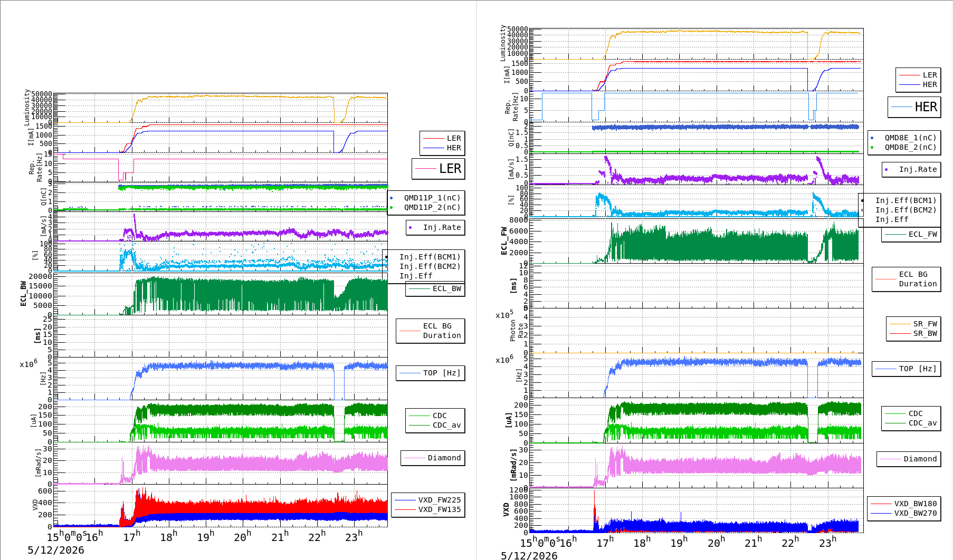Click the bold ECL_FW y-axis title
This screenshot has height=560, width=953.
pos(504,241)
